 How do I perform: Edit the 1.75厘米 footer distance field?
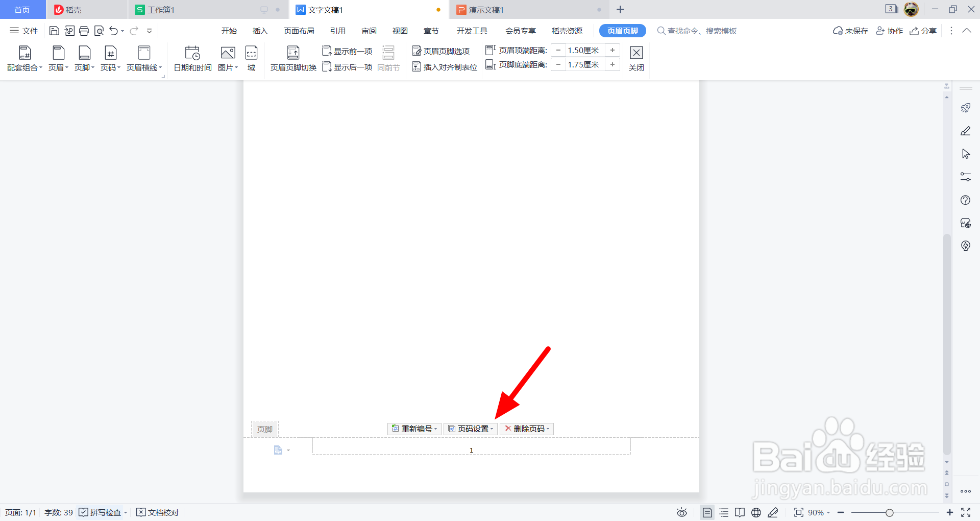(x=584, y=64)
